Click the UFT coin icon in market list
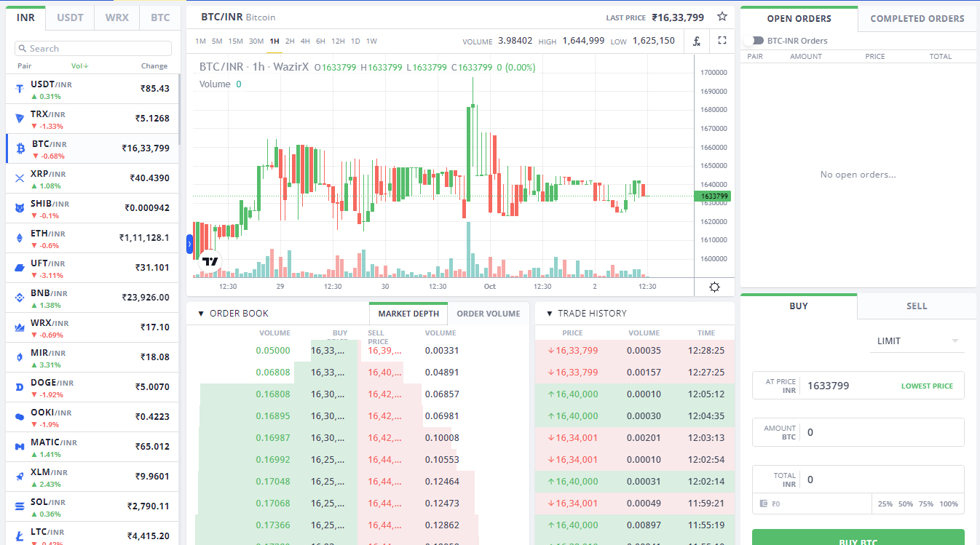980x545 pixels. click(x=20, y=268)
